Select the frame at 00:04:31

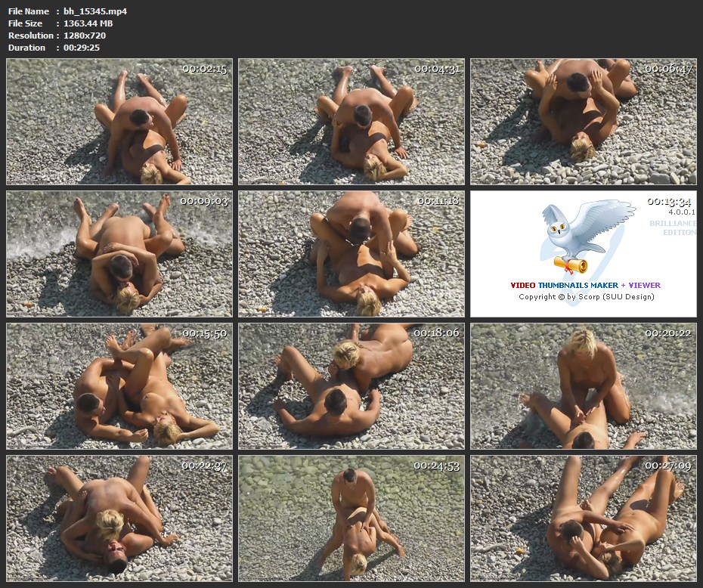[x=351, y=122]
